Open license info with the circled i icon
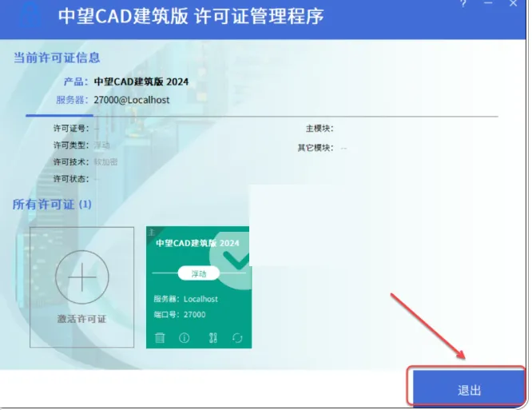This screenshot has height=410, width=532. point(185,338)
